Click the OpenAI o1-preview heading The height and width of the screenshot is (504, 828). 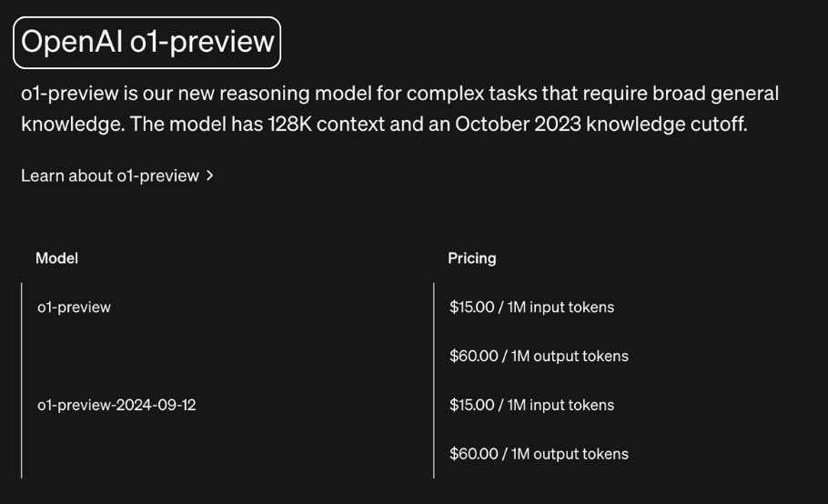click(146, 42)
